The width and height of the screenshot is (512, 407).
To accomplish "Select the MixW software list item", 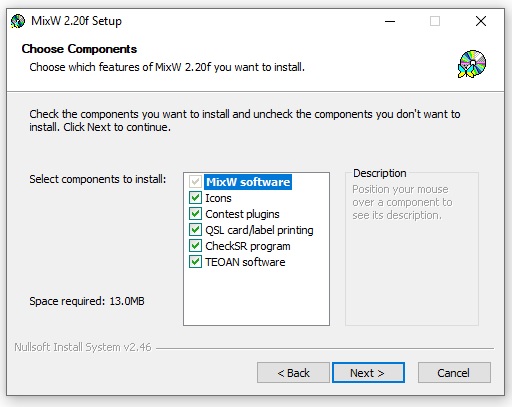I will 248,182.
